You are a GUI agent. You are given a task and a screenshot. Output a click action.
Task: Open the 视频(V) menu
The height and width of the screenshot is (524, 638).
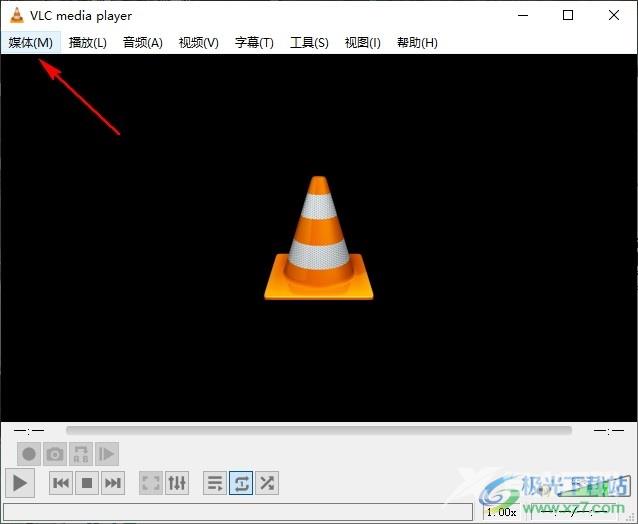point(199,42)
